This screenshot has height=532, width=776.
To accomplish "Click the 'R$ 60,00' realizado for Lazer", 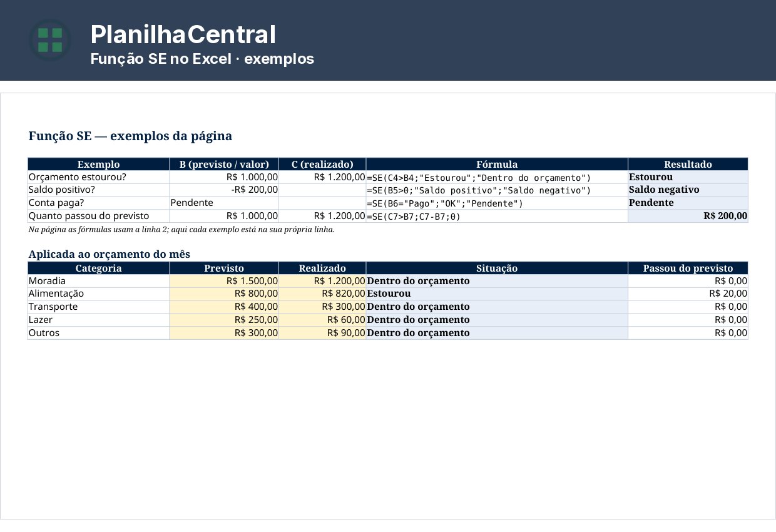I will (322, 320).
